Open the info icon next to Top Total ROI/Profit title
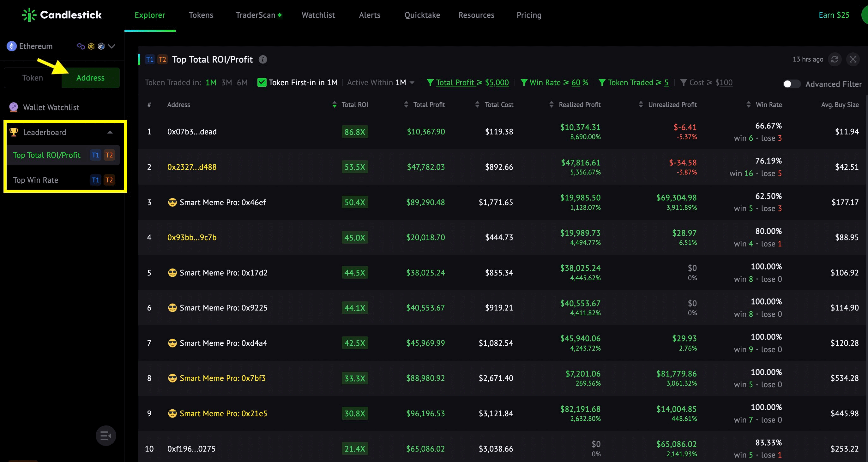This screenshot has width=868, height=462. point(263,59)
